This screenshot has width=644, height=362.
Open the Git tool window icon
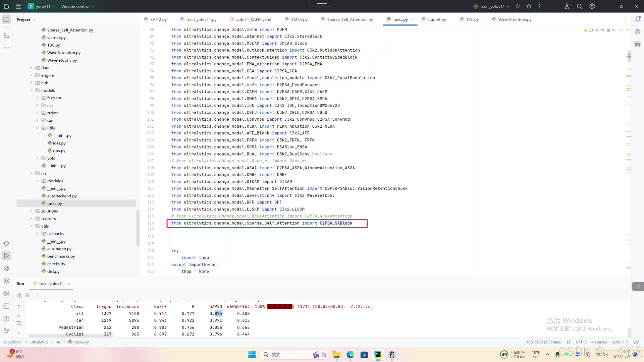(x=6, y=331)
